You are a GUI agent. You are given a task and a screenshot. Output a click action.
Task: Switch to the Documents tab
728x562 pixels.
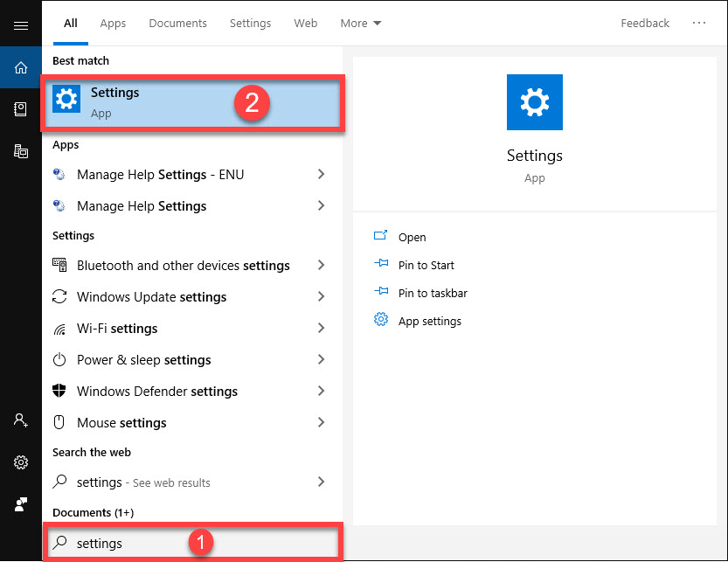[177, 24]
